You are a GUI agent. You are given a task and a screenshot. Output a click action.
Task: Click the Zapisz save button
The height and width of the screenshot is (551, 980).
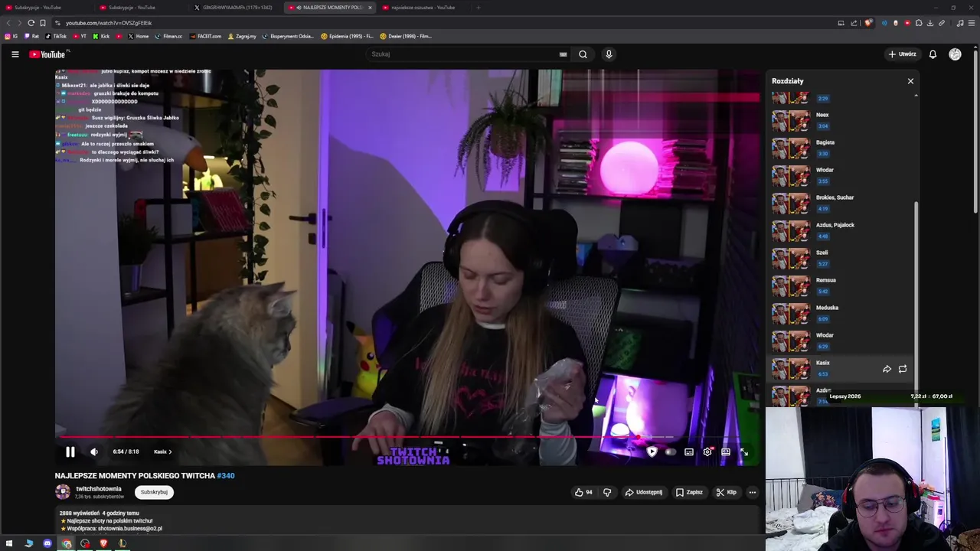[689, 492]
